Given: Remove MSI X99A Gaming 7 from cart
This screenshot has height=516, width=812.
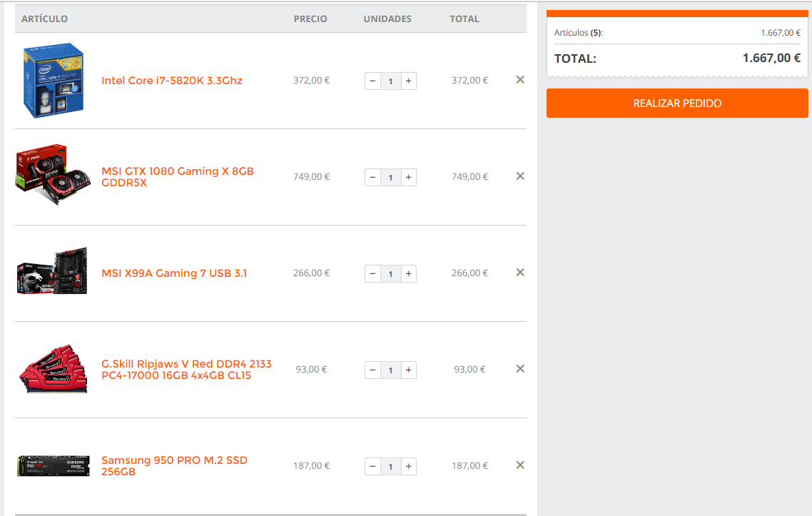Looking at the screenshot, I should pyautogui.click(x=520, y=273).
